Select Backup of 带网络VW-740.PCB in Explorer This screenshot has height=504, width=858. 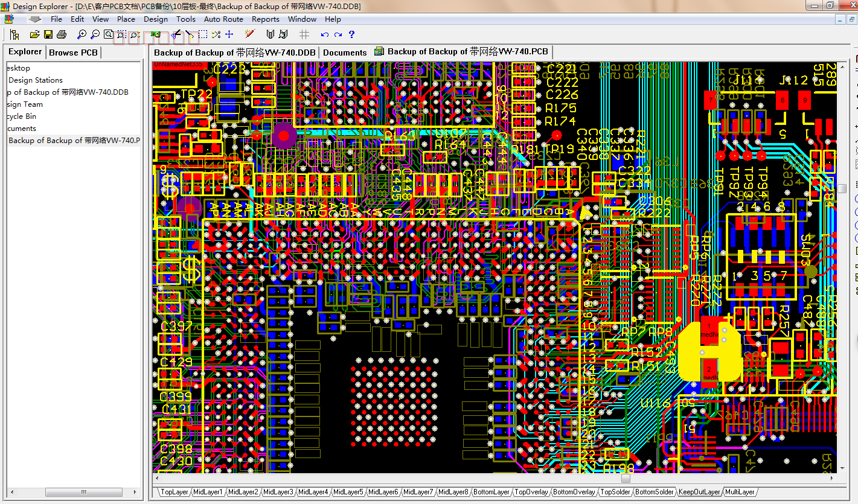72,140
